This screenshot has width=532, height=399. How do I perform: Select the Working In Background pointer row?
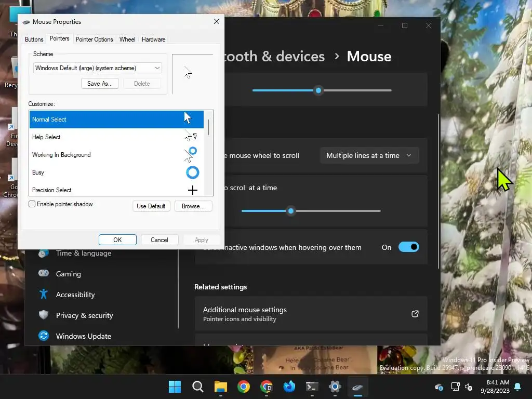pyautogui.click(x=116, y=155)
